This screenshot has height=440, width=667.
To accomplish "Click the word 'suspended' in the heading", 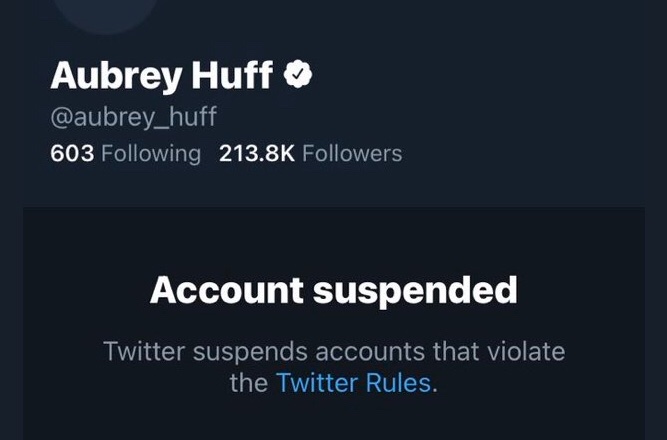I will coord(414,290).
